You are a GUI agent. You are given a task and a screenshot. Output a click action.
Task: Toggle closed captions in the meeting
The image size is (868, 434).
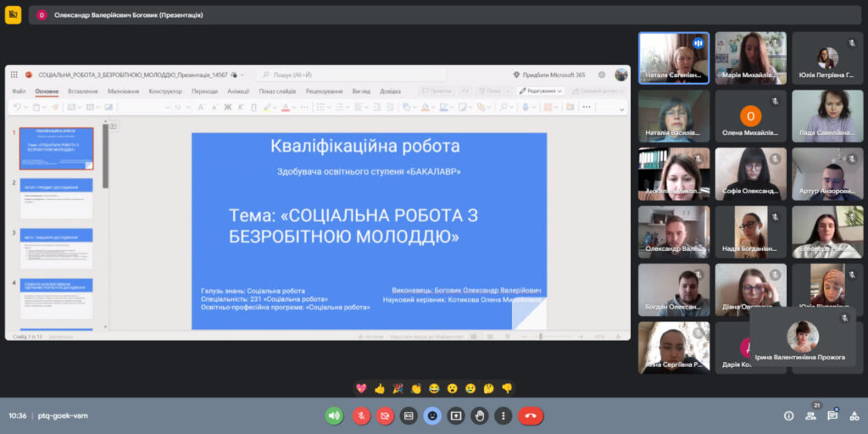(x=409, y=415)
